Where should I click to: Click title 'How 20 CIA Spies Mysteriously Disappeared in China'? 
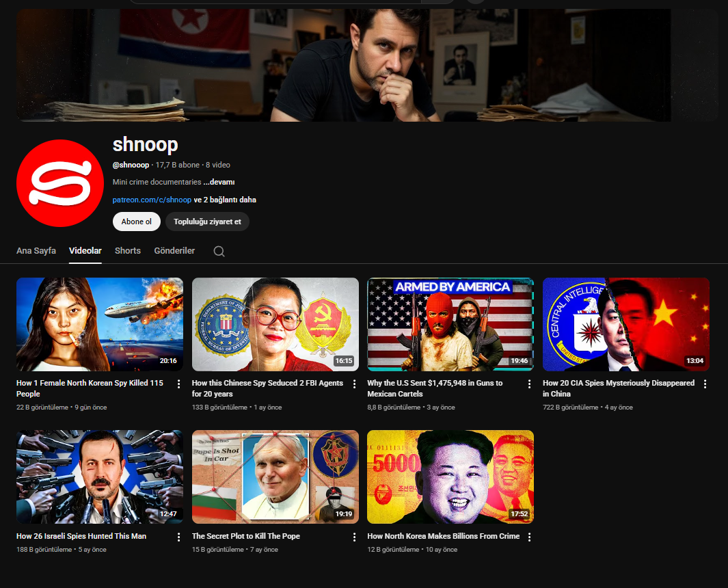(x=619, y=388)
